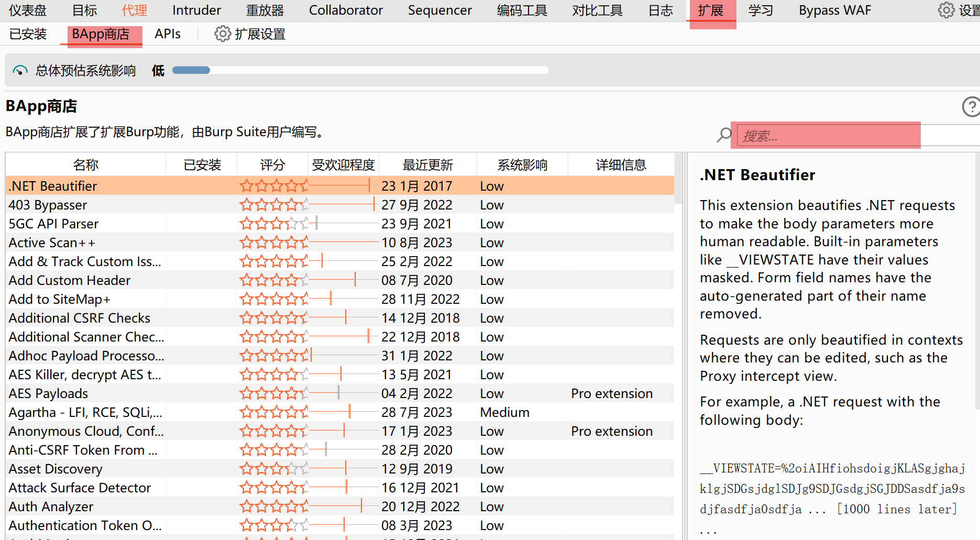Screen dimensions: 980x540
Task: Sort by the 系统影响 column header
Action: coord(522,165)
